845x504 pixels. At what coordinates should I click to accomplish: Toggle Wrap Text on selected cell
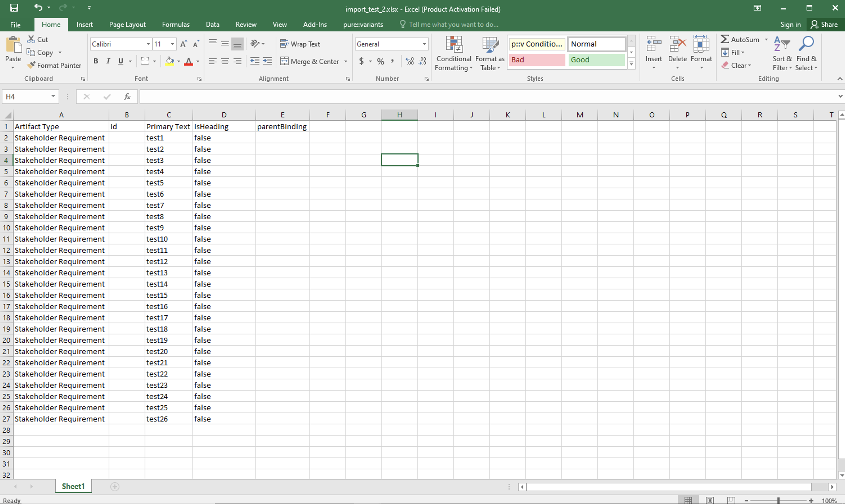click(300, 44)
